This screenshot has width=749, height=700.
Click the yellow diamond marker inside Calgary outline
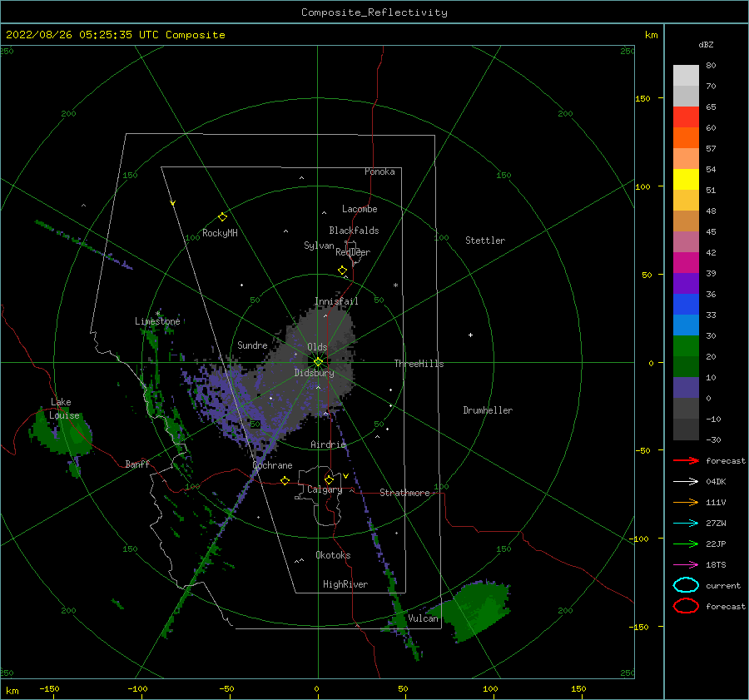[x=329, y=479]
